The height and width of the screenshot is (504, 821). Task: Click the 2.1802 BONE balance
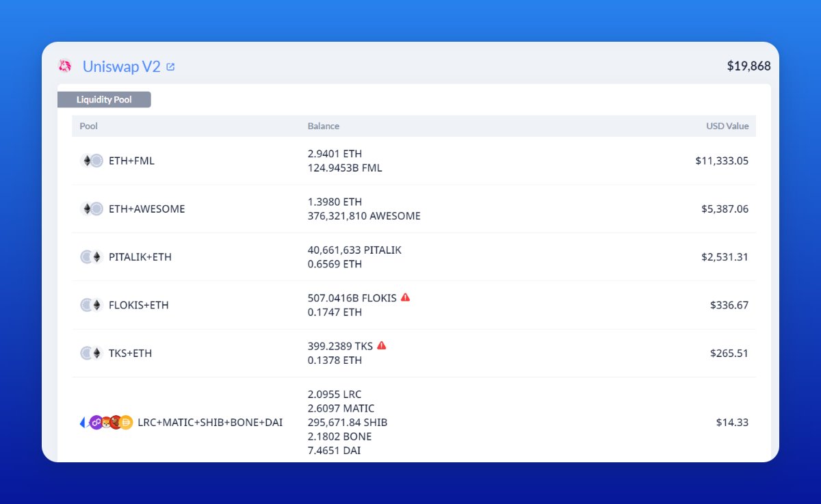[339, 436]
